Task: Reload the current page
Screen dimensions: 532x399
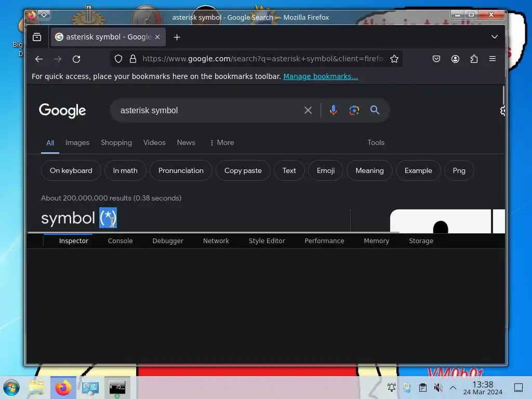Action: pos(76,59)
